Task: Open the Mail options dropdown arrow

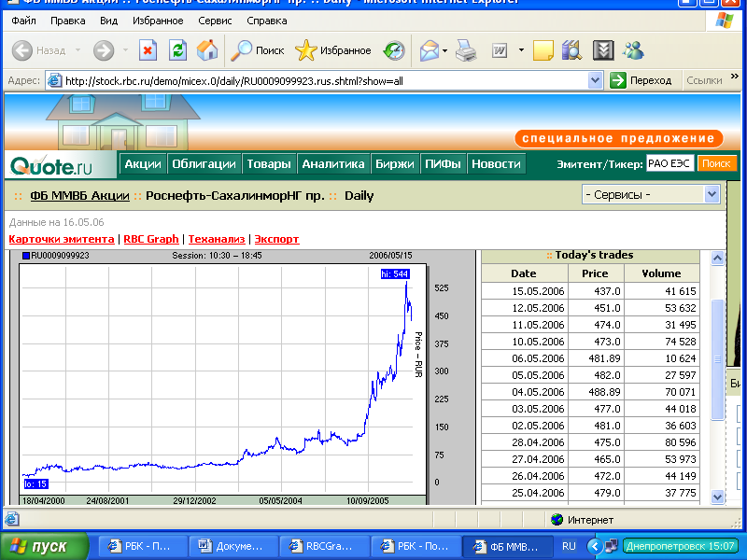Action: pyautogui.click(x=445, y=50)
